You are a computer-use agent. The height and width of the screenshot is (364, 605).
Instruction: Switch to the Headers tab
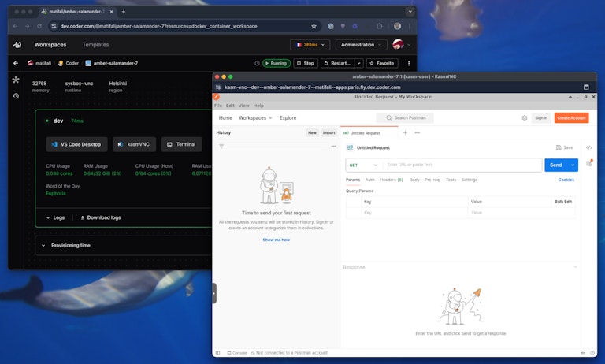[391, 180]
